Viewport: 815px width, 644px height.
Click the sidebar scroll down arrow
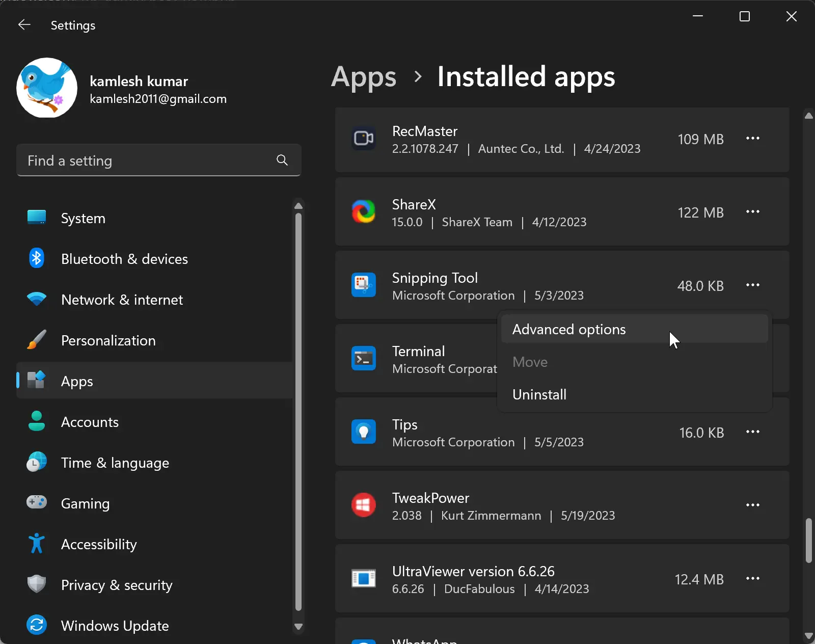pyautogui.click(x=298, y=627)
